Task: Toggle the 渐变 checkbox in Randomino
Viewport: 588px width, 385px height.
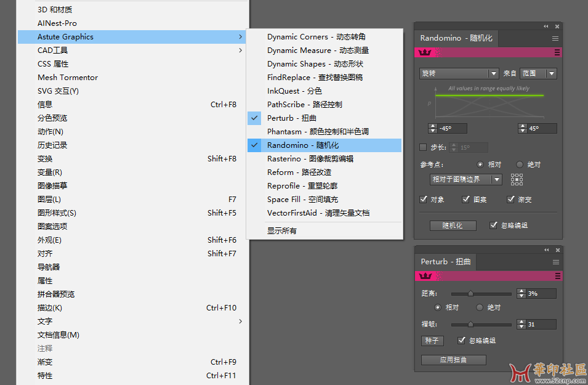Action: (510, 199)
